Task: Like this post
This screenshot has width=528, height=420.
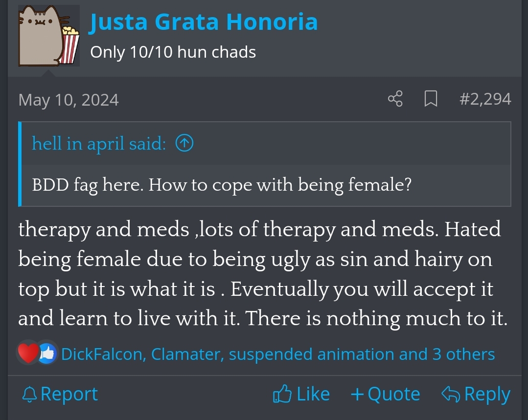Action: click(301, 394)
